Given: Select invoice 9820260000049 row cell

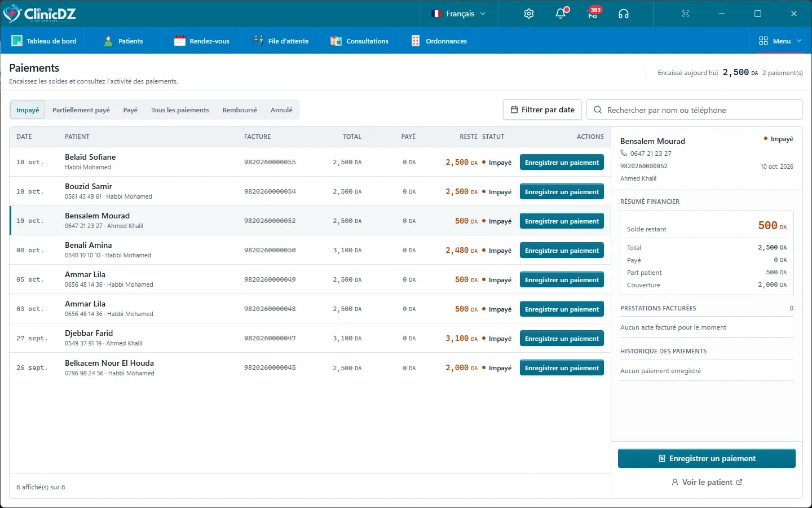Looking at the screenshot, I should (x=270, y=279).
